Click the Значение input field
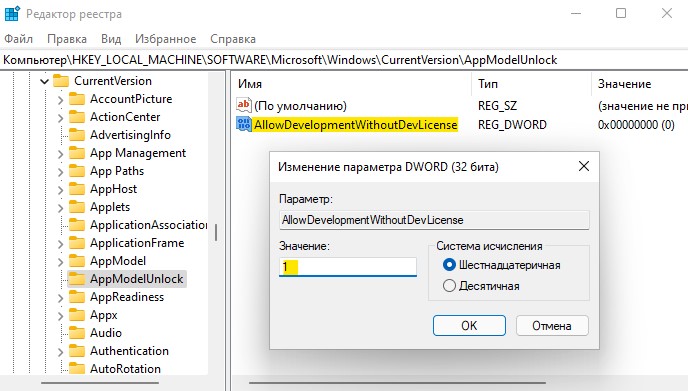 (348, 267)
